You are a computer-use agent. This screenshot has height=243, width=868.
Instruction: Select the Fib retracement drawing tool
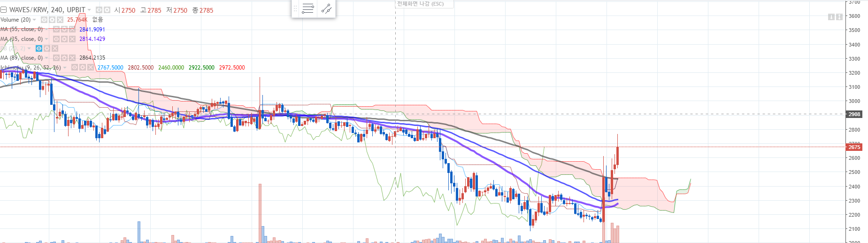tap(308, 8)
